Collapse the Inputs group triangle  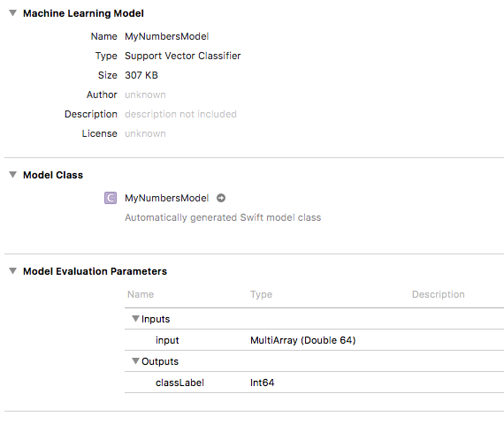click(135, 319)
